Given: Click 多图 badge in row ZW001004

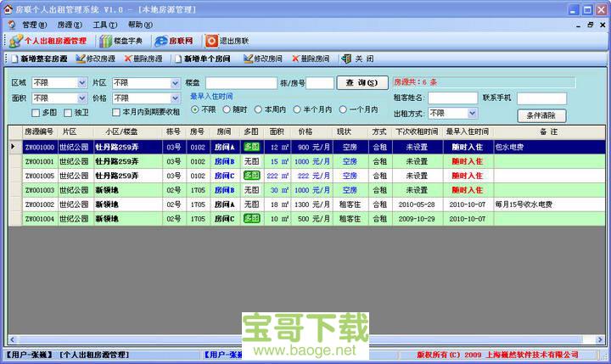Looking at the screenshot, I should [252, 219].
